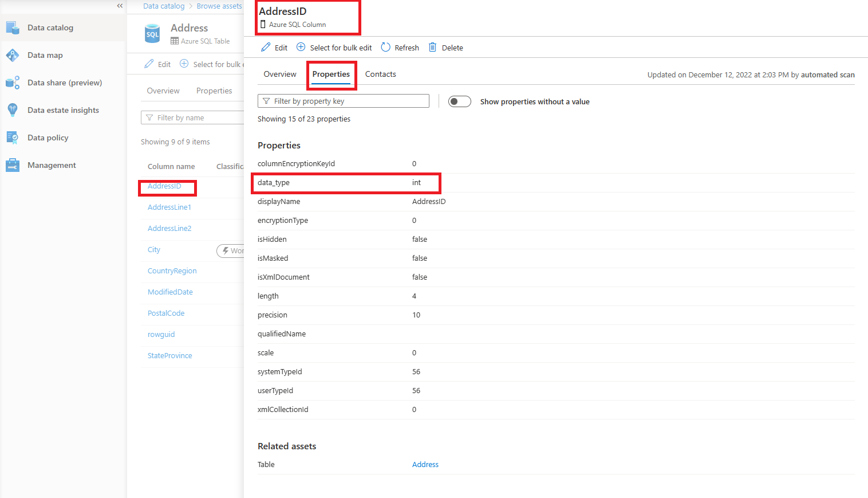
Task: Open the CountryRegion column link
Action: click(172, 271)
